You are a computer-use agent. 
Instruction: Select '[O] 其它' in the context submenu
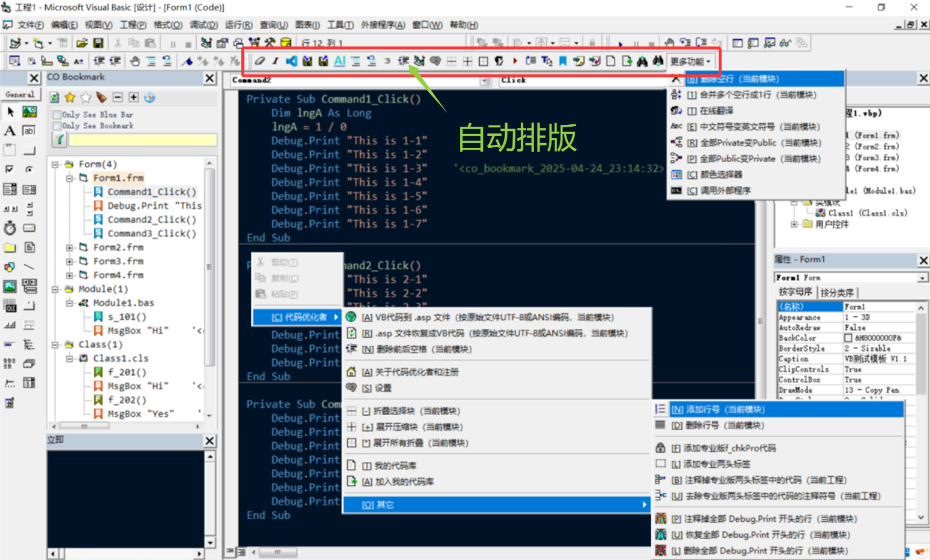[x=497, y=504]
